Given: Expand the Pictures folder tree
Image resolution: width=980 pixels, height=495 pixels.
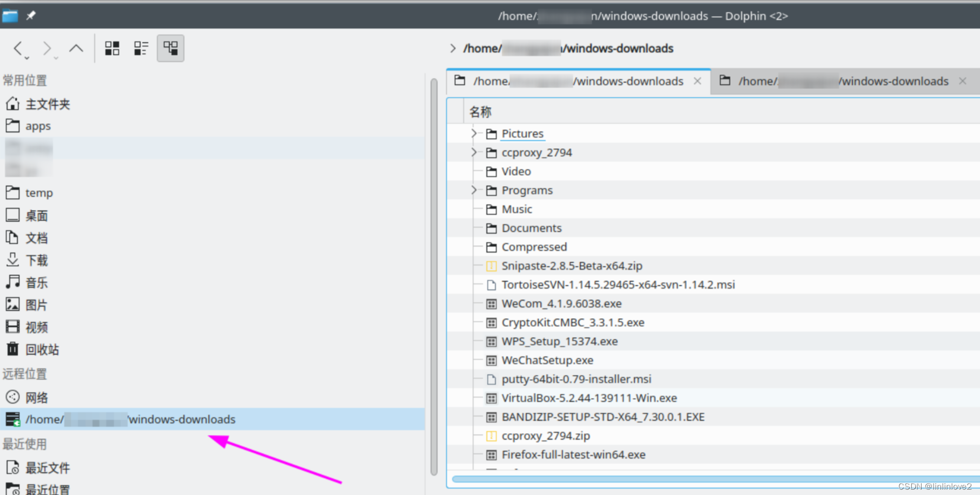Looking at the screenshot, I should (474, 133).
